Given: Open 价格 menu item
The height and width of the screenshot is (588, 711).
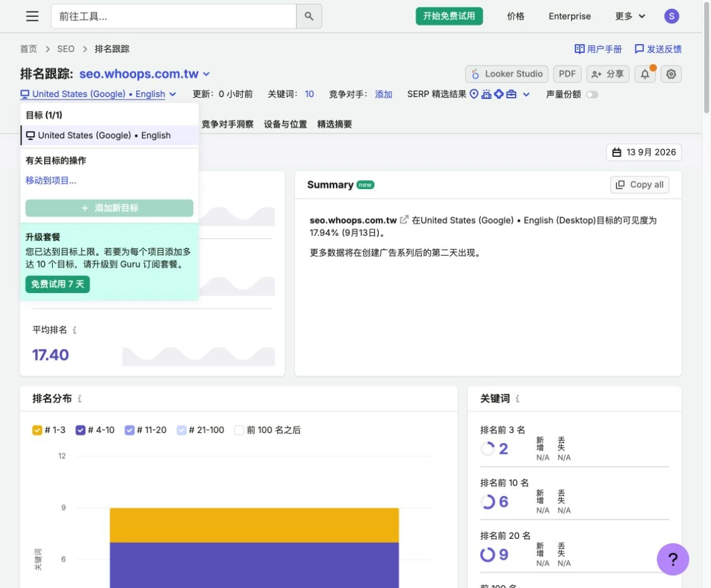Looking at the screenshot, I should 516,16.
